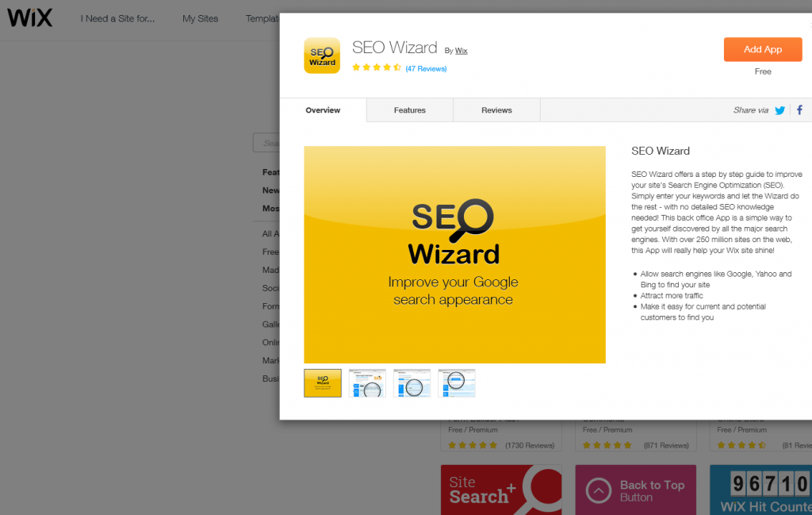Share the app via Facebook
This screenshot has height=515, width=812.
click(802, 110)
